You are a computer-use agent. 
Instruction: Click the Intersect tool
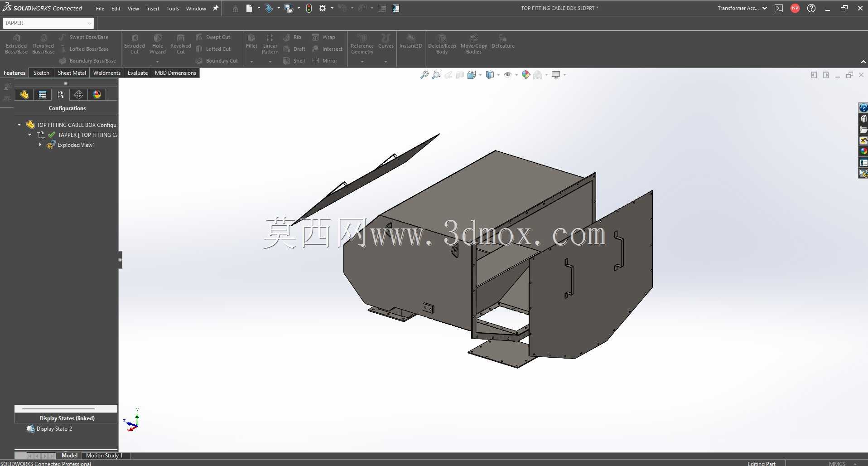(327, 49)
